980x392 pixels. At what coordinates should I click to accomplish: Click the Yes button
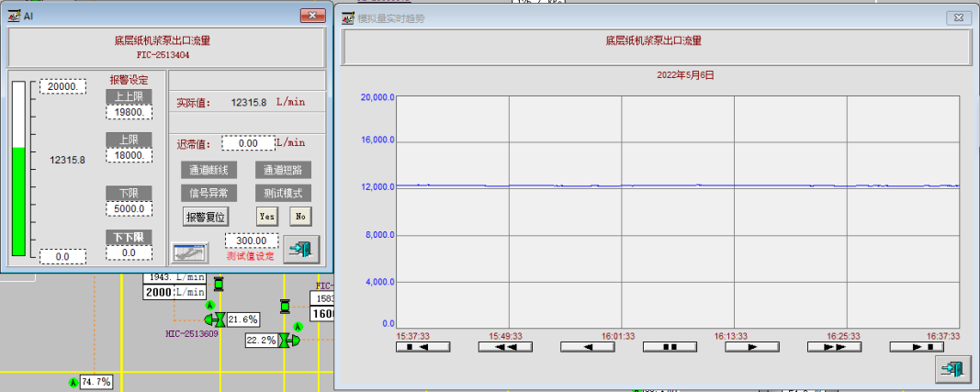[267, 217]
